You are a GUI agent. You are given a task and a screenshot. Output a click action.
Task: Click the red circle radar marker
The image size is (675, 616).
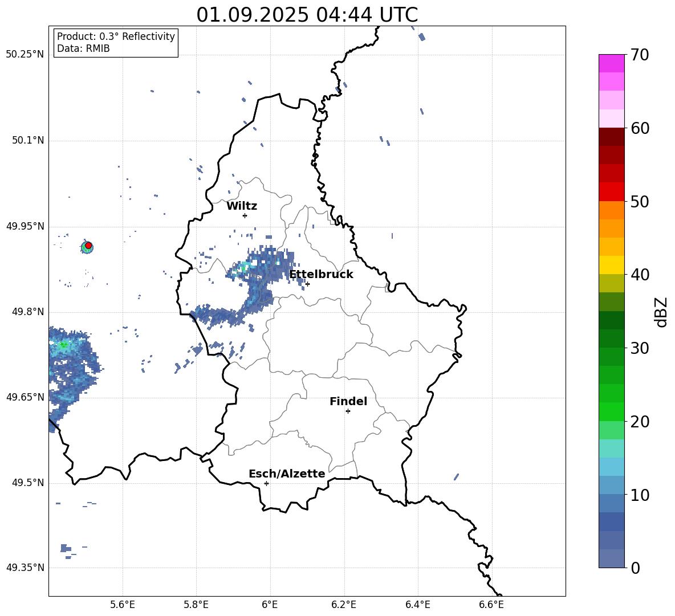tap(88, 246)
